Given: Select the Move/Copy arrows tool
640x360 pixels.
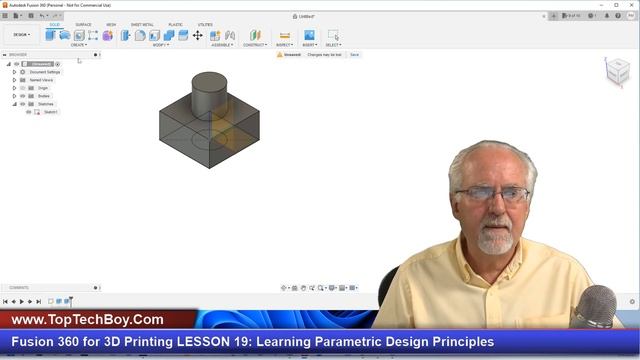Looking at the screenshot, I should click(198, 36).
